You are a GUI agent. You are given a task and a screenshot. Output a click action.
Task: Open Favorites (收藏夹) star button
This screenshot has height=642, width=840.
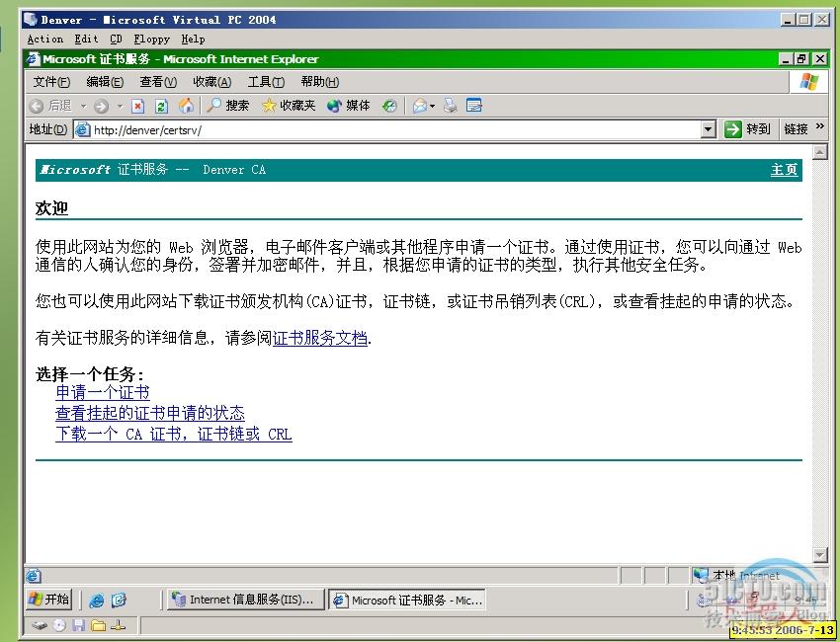click(x=289, y=106)
